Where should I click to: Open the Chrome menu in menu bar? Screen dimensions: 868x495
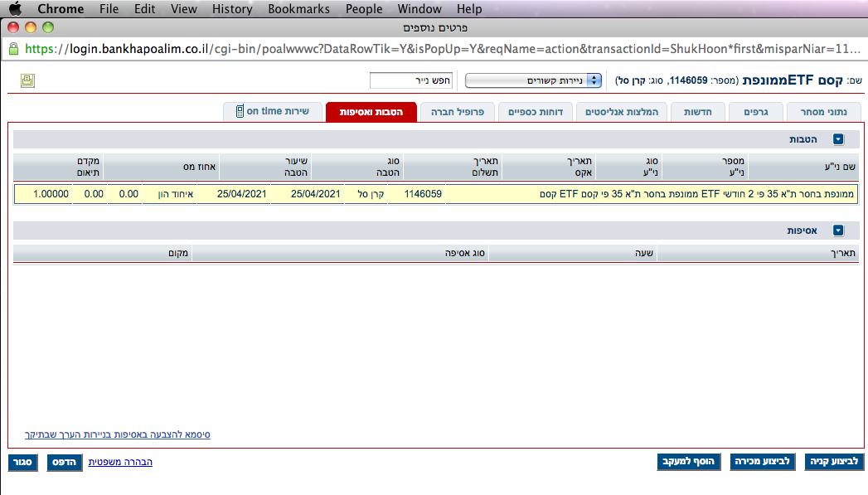[61, 9]
